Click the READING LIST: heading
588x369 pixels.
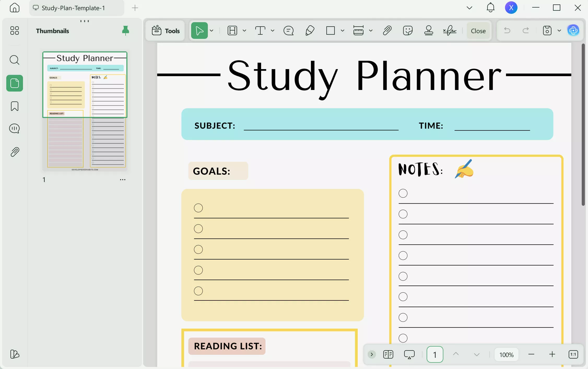click(228, 346)
